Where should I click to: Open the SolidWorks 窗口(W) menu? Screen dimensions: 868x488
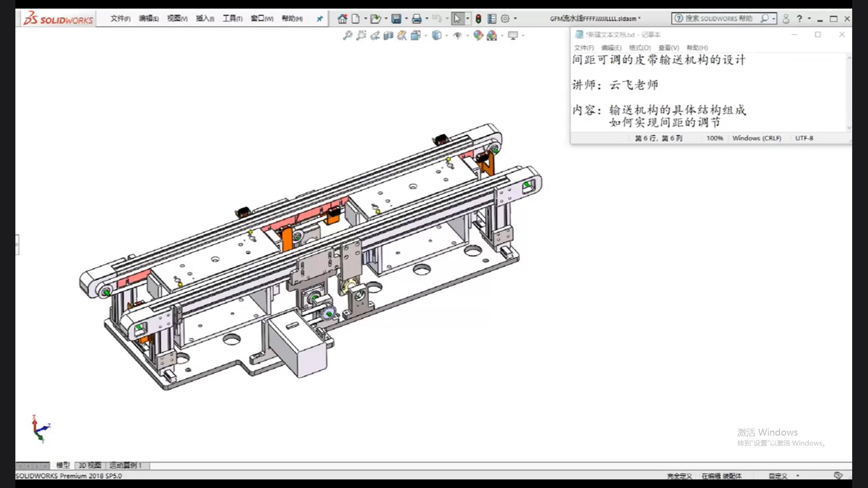coord(262,19)
